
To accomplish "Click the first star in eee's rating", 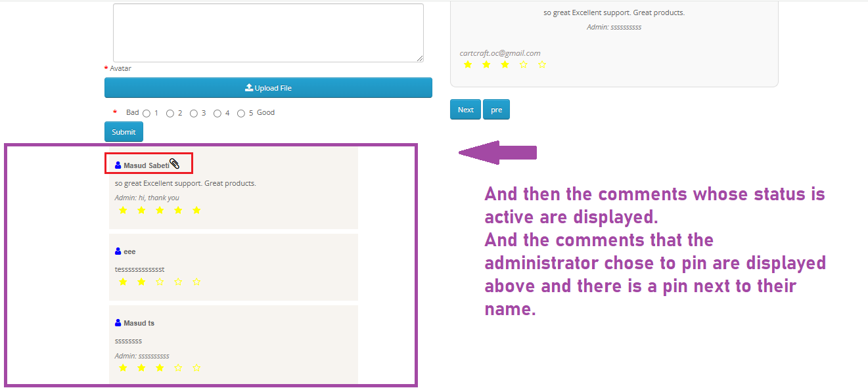I will coord(123,282).
